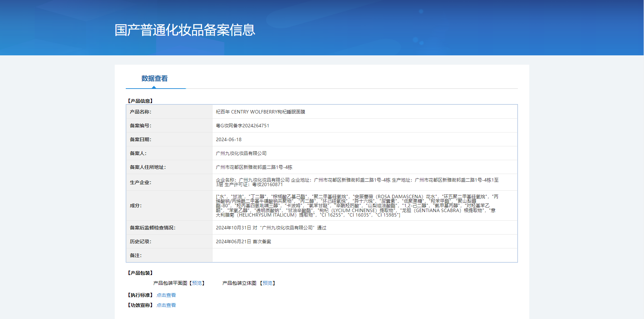Click the 成分 row label

135,206
